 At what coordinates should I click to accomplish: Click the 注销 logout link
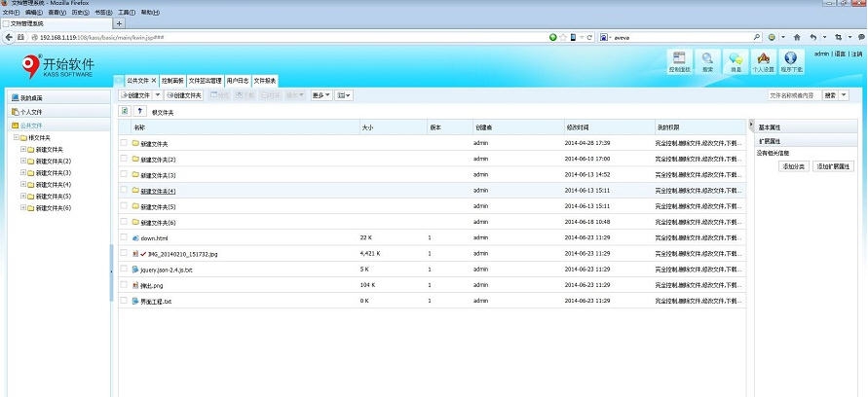click(856, 54)
